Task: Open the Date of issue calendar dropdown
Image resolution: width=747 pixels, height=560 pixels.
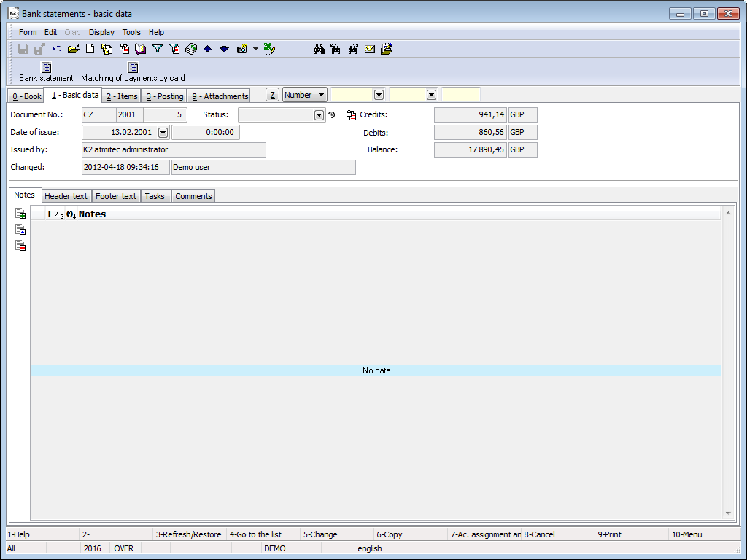Action: [163, 133]
